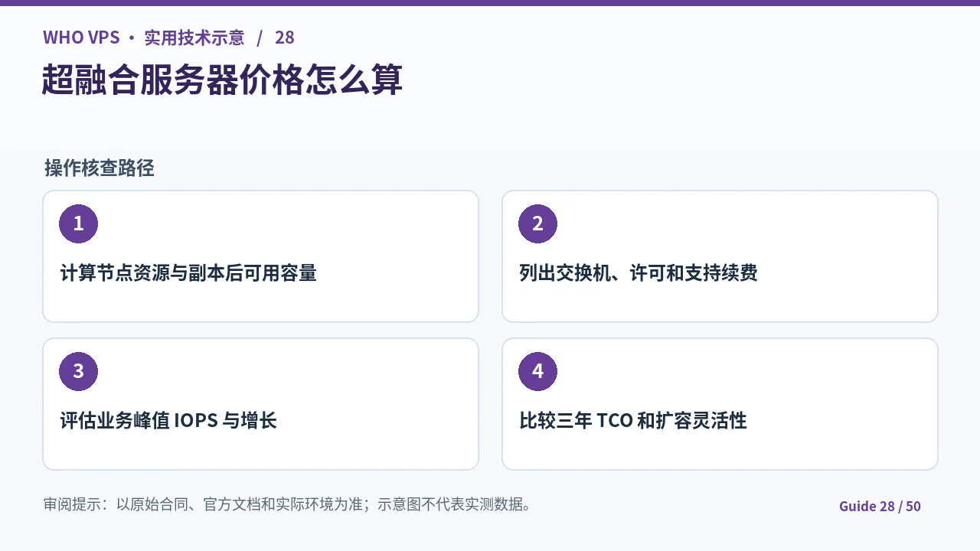
Task: Click the purple step 3 circle
Action: click(78, 372)
